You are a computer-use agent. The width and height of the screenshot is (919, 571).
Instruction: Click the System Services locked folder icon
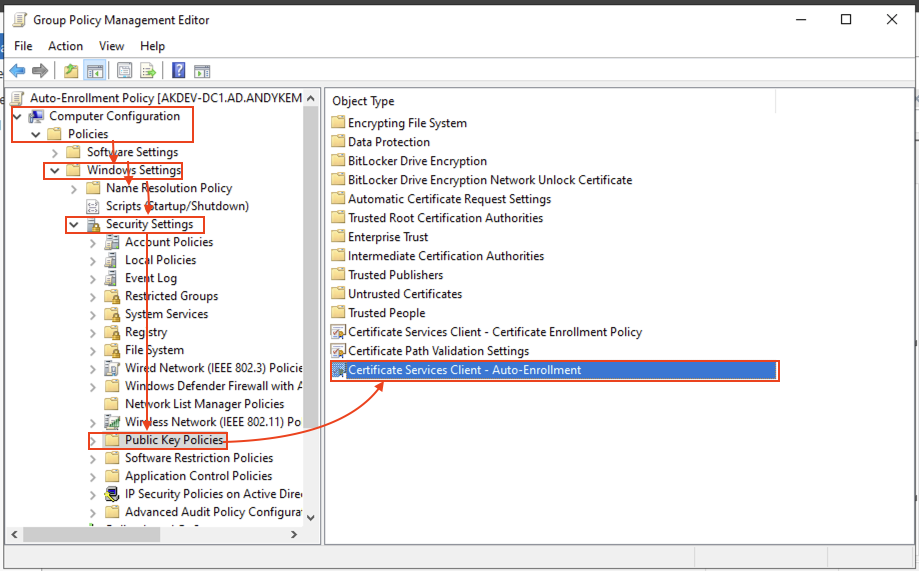pyautogui.click(x=112, y=314)
